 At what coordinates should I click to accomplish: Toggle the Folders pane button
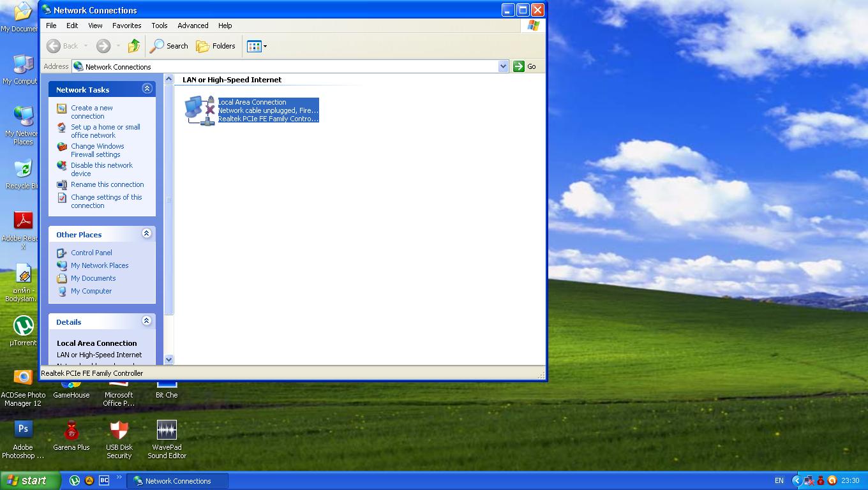pos(216,46)
